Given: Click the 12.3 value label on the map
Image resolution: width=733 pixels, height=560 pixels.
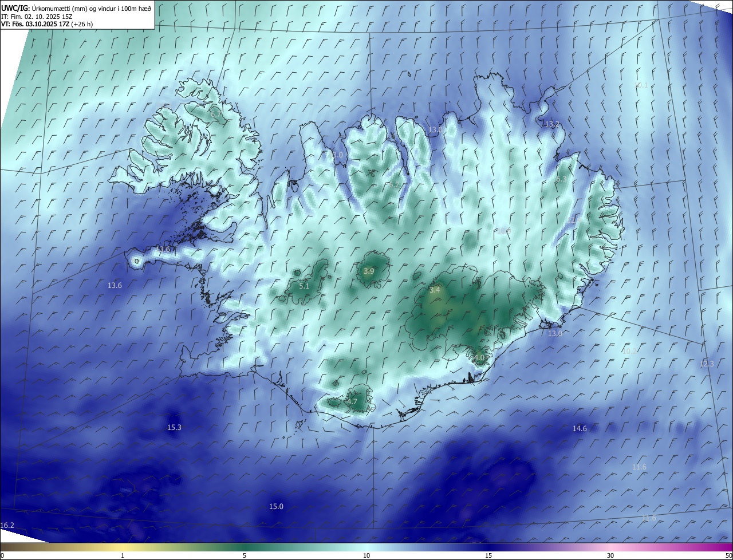Looking at the screenshot, I should pyautogui.click(x=707, y=364).
